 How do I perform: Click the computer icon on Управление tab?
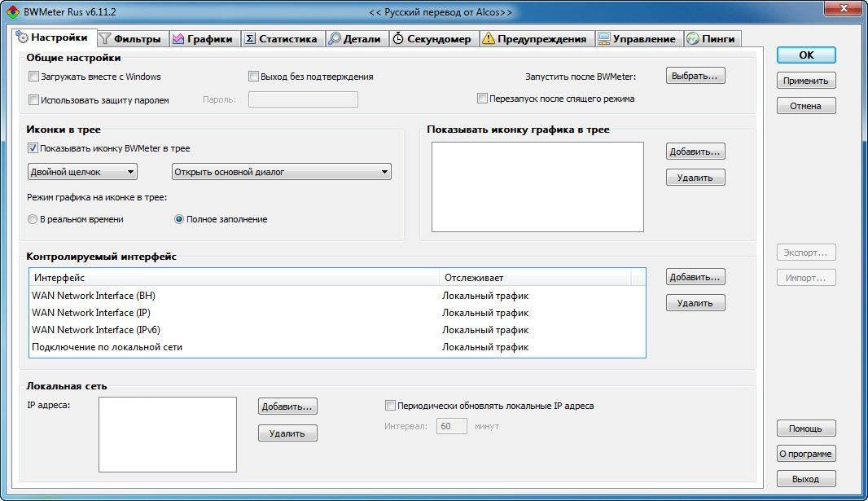[x=603, y=39]
